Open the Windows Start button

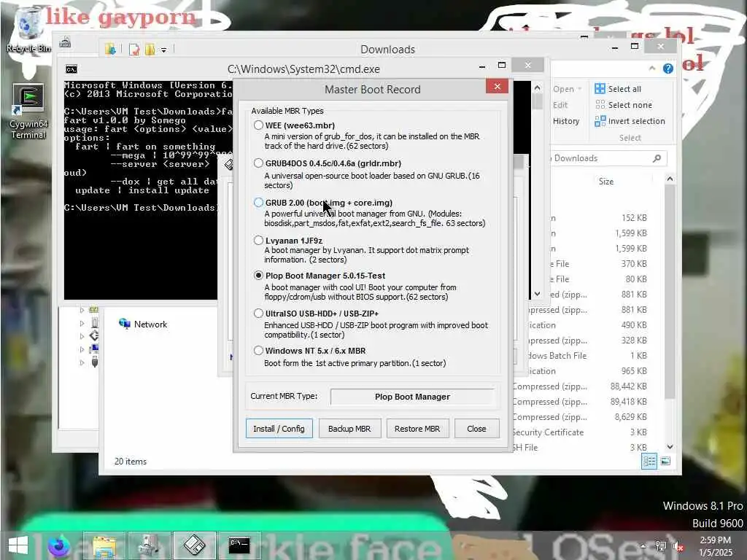18,545
